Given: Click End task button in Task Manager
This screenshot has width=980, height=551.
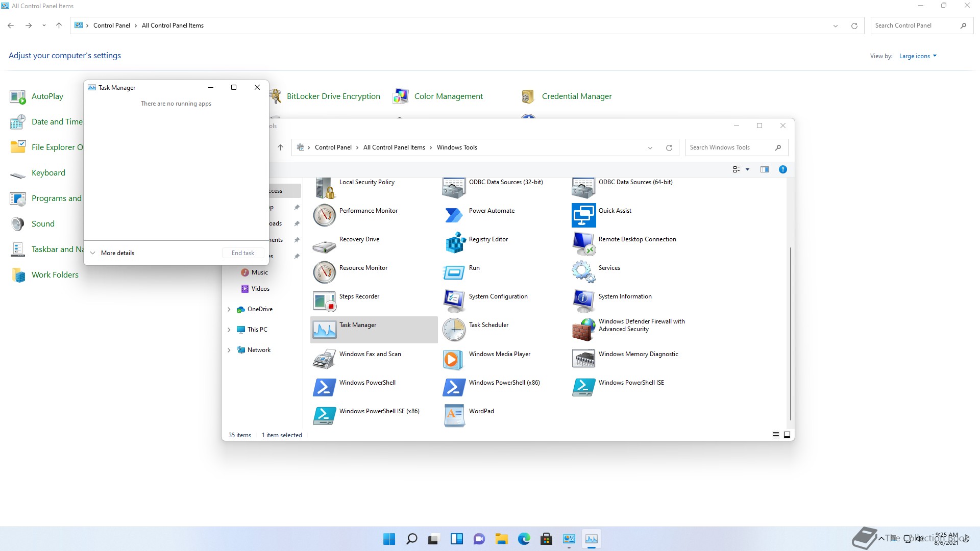Looking at the screenshot, I should [x=243, y=253].
